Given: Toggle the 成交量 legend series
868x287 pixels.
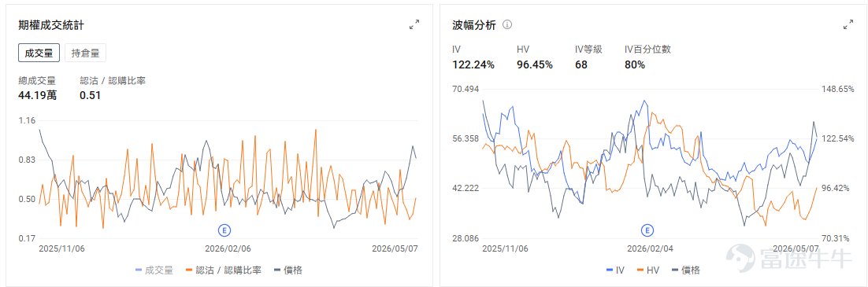Looking at the screenshot, I should 154,270.
